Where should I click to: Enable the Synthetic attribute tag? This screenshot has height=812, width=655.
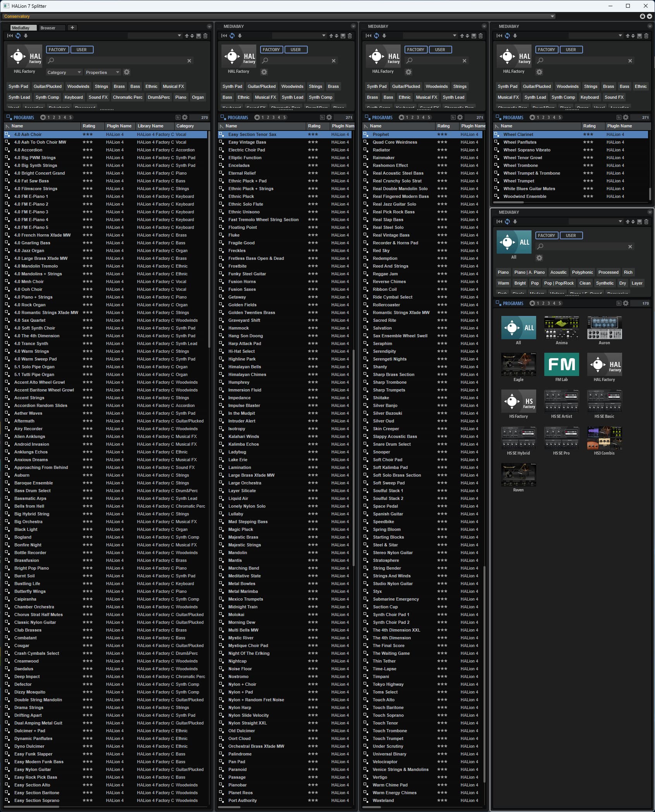click(605, 283)
